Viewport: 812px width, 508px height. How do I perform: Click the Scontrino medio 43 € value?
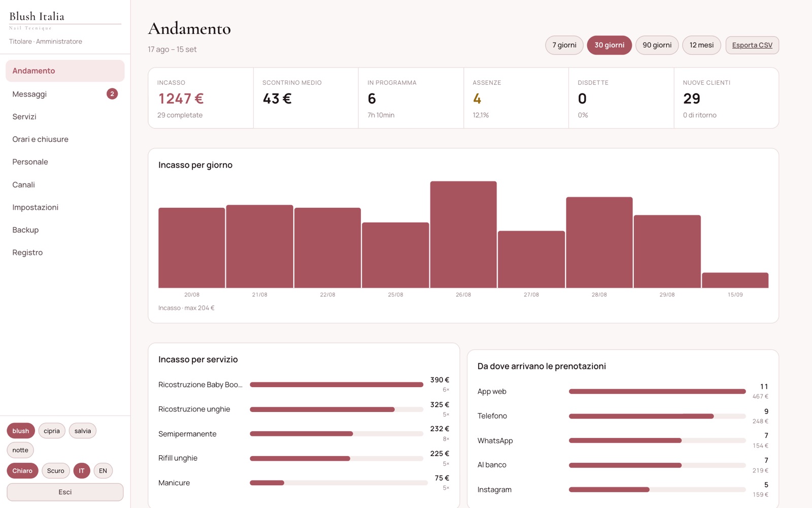277,99
